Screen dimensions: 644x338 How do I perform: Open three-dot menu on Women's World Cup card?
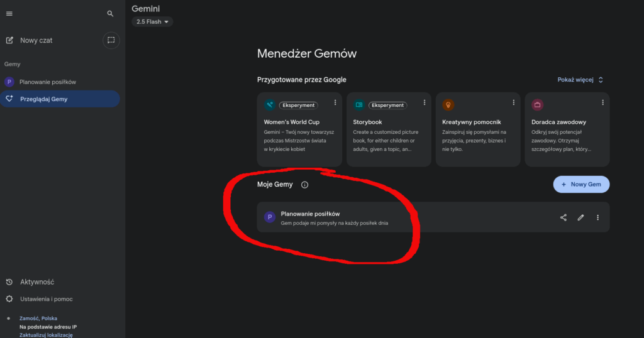coord(335,102)
